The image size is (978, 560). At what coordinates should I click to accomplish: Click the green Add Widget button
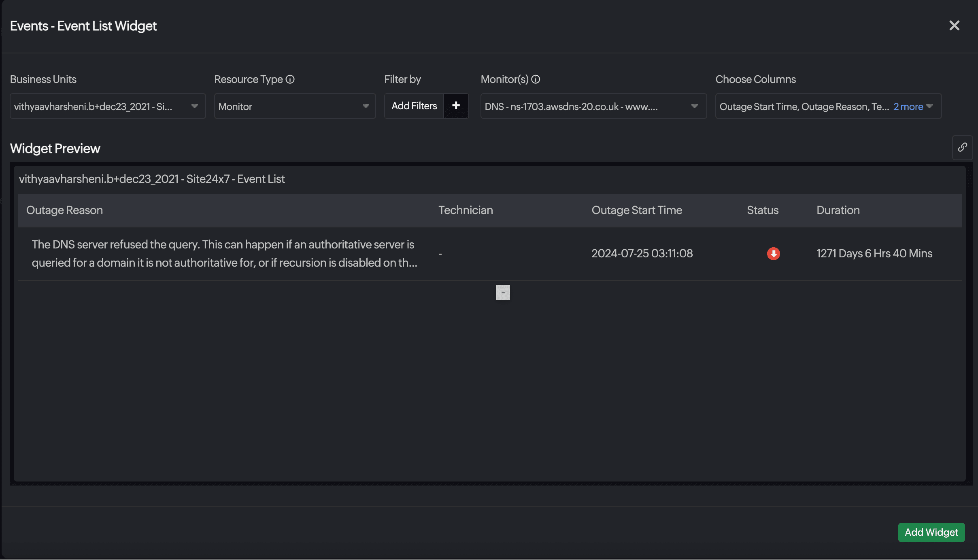point(931,532)
